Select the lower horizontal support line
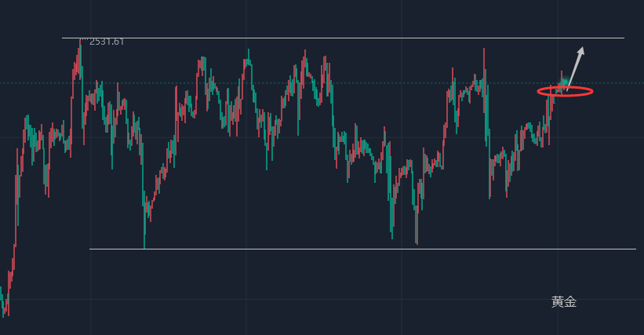Screen dimensions: 644x335 pyautogui.click(x=362, y=249)
